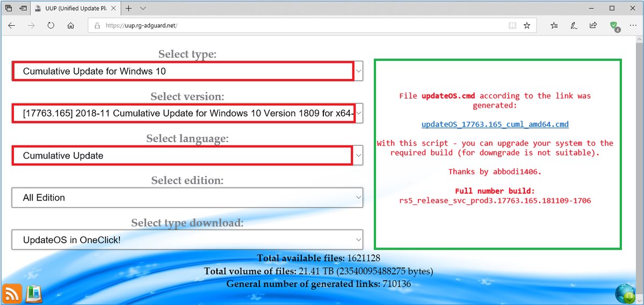Click the browser Back arrow
The height and width of the screenshot is (305, 644).
11,25
